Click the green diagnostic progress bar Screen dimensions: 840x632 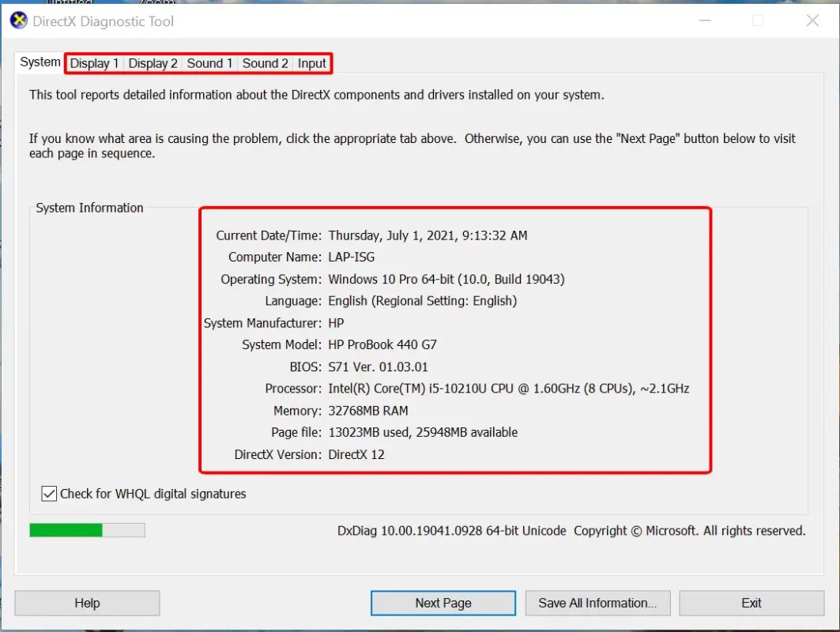(x=87, y=530)
